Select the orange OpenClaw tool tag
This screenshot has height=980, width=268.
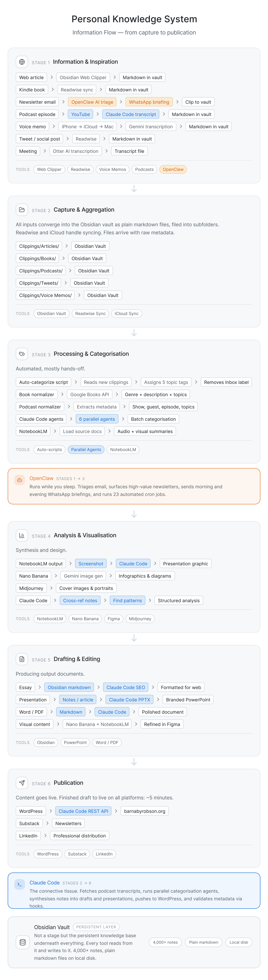173,170
